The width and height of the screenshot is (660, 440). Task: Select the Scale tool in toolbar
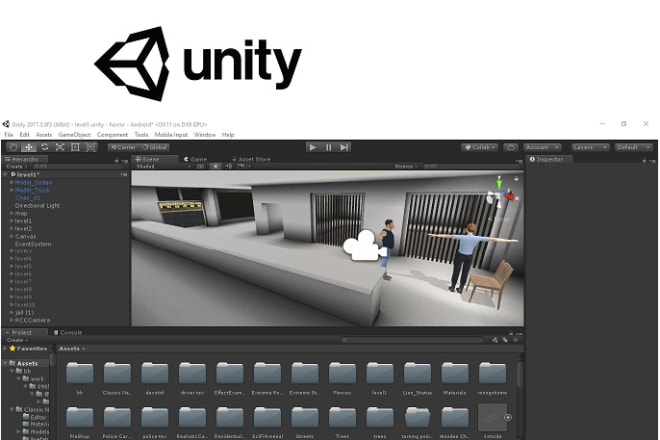point(60,147)
